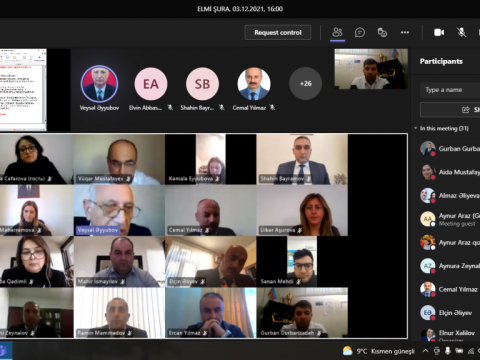Click Sanan Mehdi's video tile
The height and width of the screenshot is (360, 480).
pos(302,262)
